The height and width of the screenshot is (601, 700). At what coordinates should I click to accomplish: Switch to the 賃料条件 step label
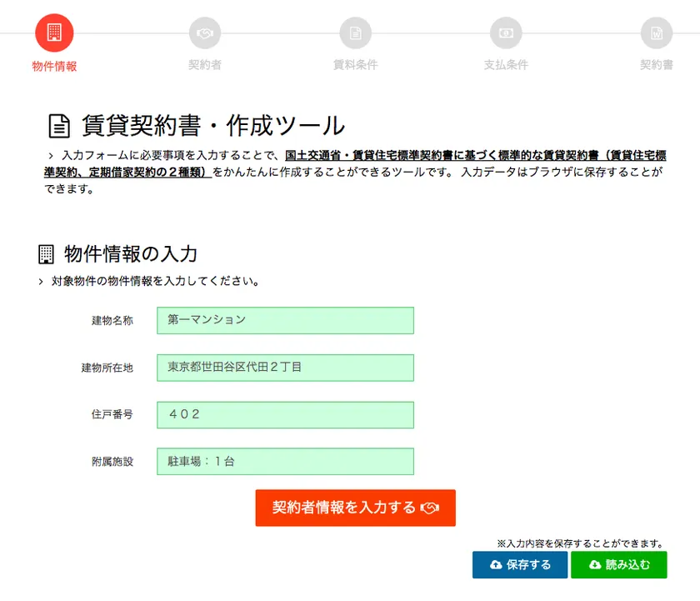[x=355, y=65]
